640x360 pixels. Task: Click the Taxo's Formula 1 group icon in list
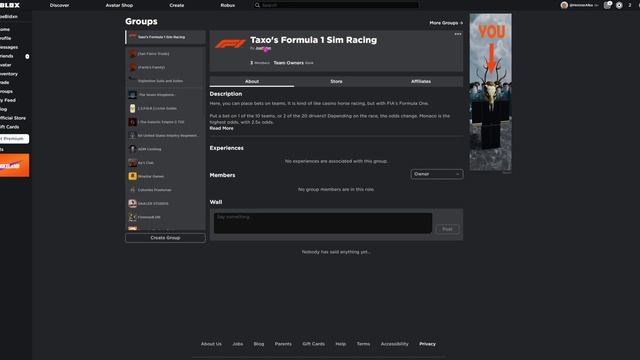[132, 37]
